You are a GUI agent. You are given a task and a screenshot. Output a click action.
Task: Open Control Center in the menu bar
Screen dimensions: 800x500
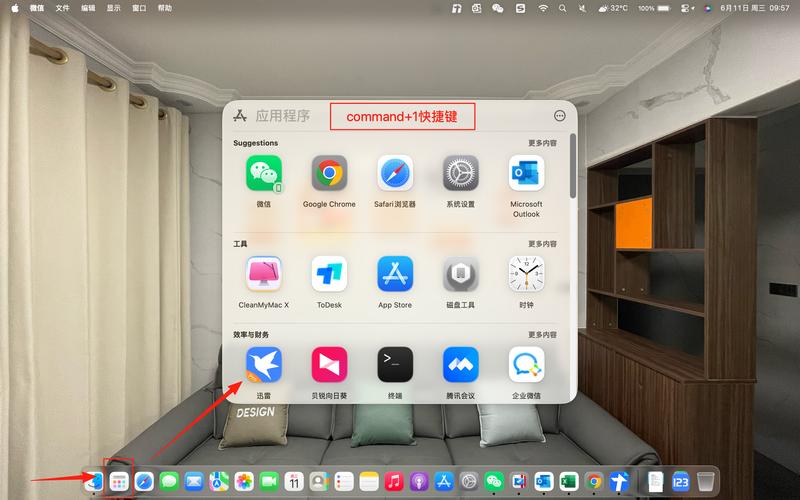(687, 8)
